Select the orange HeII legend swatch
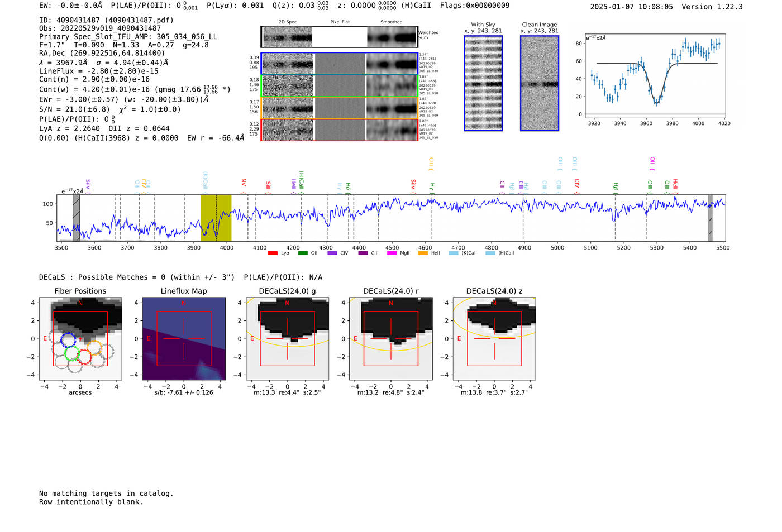The width and height of the screenshot is (782, 532). 423,253
